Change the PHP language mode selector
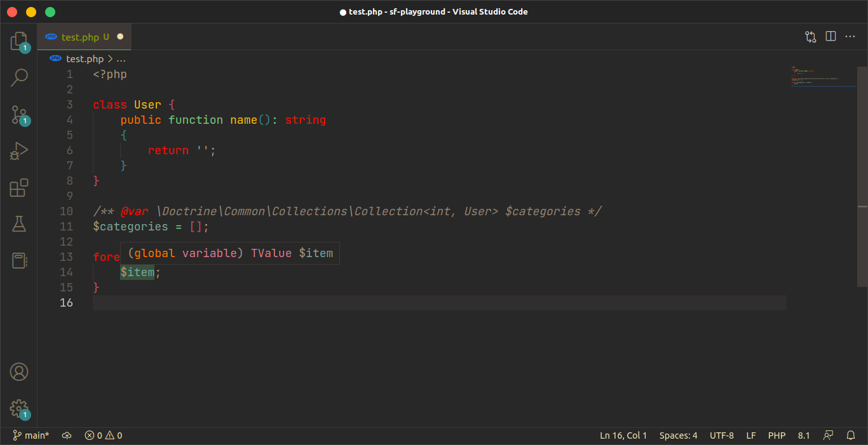This screenshot has width=868, height=445. (776, 435)
